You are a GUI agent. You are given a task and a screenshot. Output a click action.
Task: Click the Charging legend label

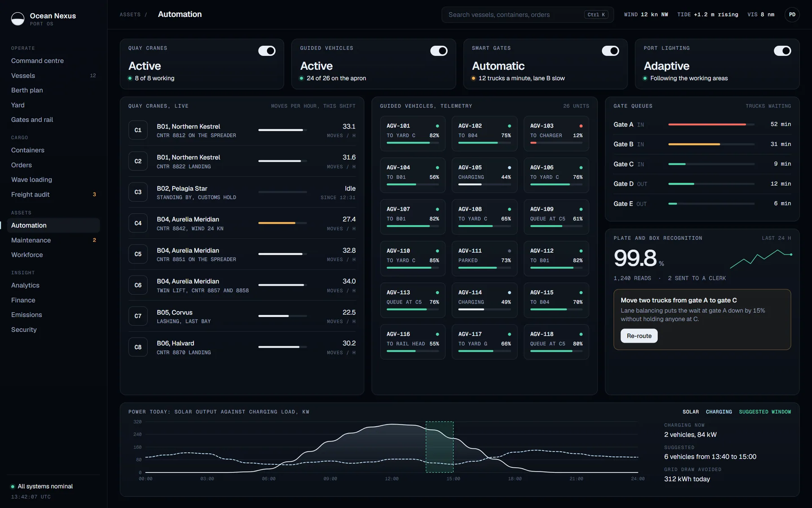pos(719,412)
